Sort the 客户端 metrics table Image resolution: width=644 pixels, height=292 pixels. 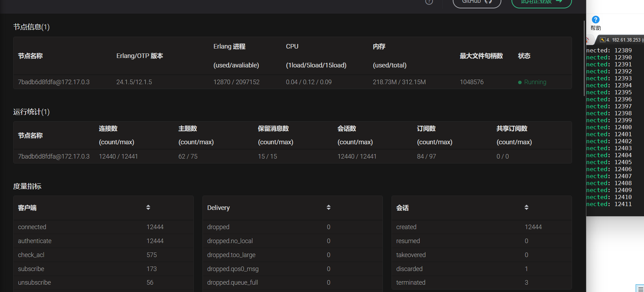click(x=148, y=207)
